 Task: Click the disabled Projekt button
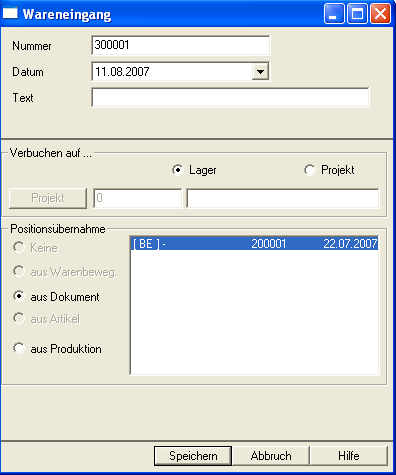[x=48, y=198]
